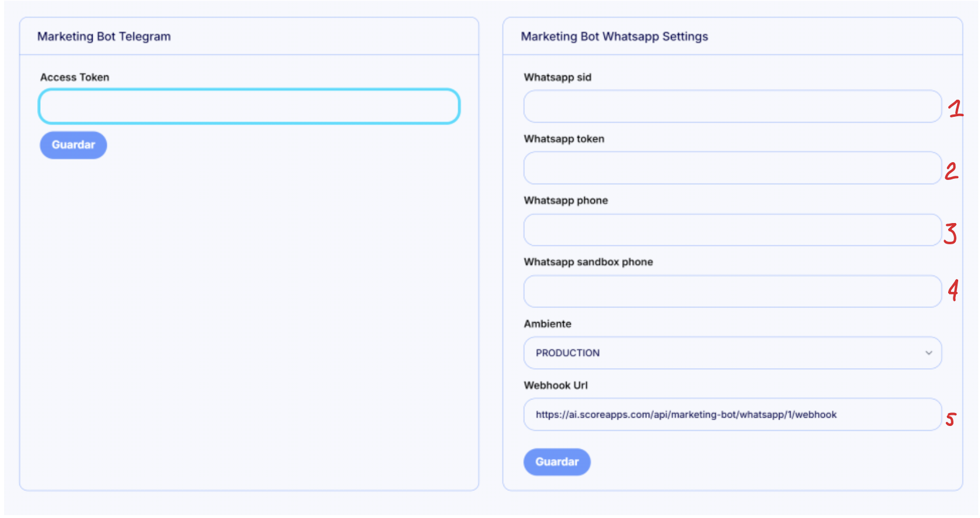Click the Whatsapp token label
Image resolution: width=980 pixels, height=518 pixels.
click(564, 139)
